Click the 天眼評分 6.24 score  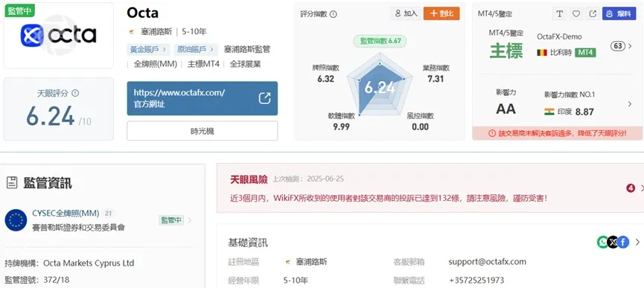(50, 116)
